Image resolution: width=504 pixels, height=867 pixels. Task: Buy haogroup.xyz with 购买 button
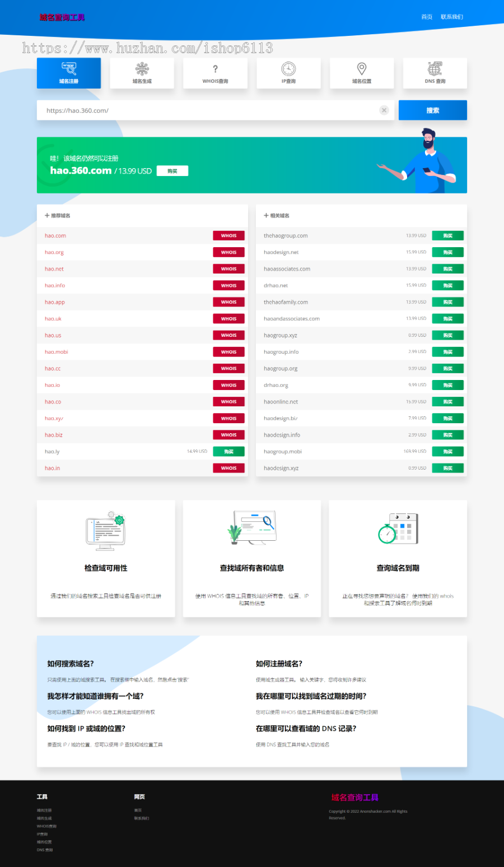coord(447,335)
